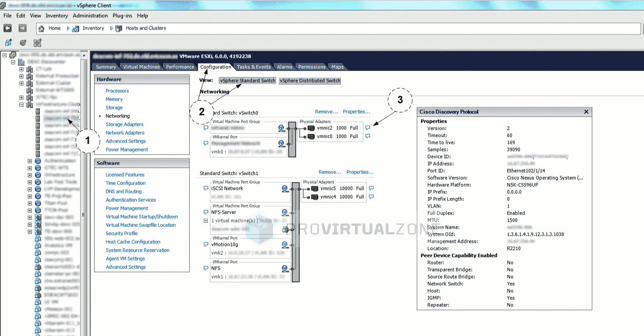The image size is (644, 336).
Task: Open dropdown arrow before Hosts and Clusters
Action: 111,28
